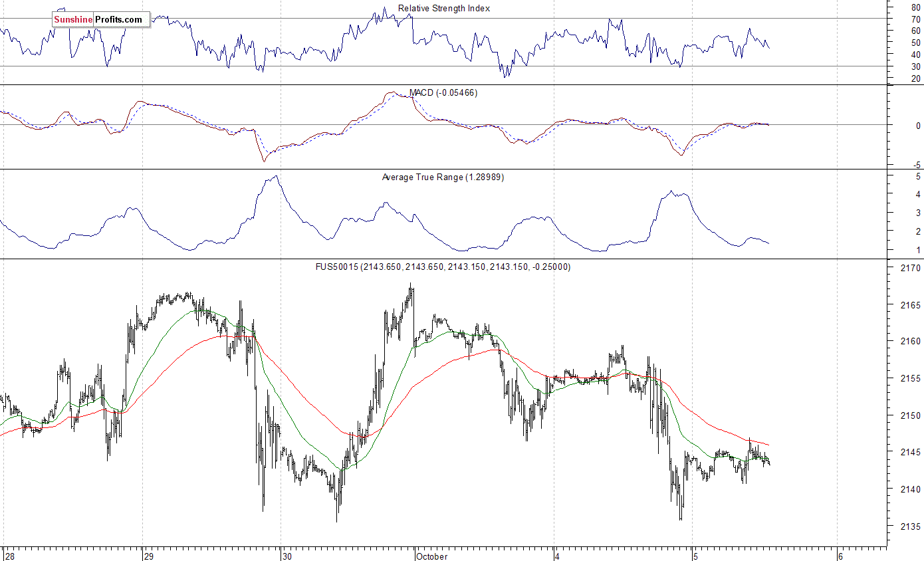
Task: Click the MACD 0 axis label
Action: click(x=918, y=126)
